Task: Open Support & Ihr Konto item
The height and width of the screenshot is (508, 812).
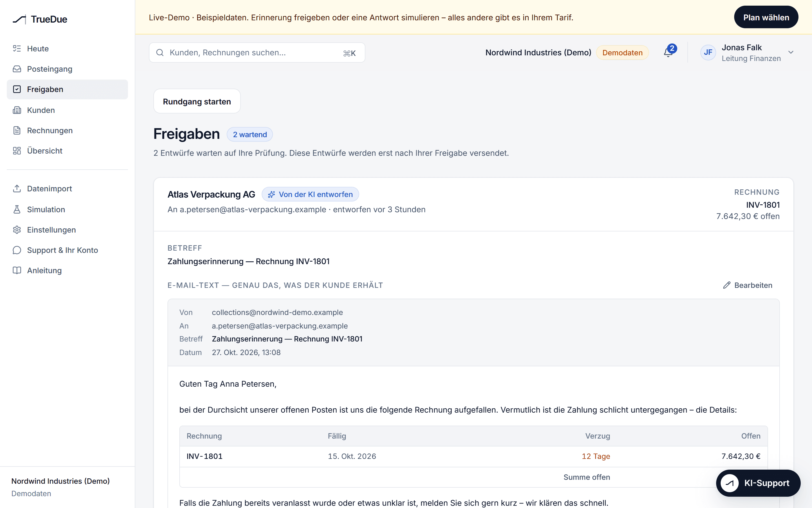Action: [67, 250]
